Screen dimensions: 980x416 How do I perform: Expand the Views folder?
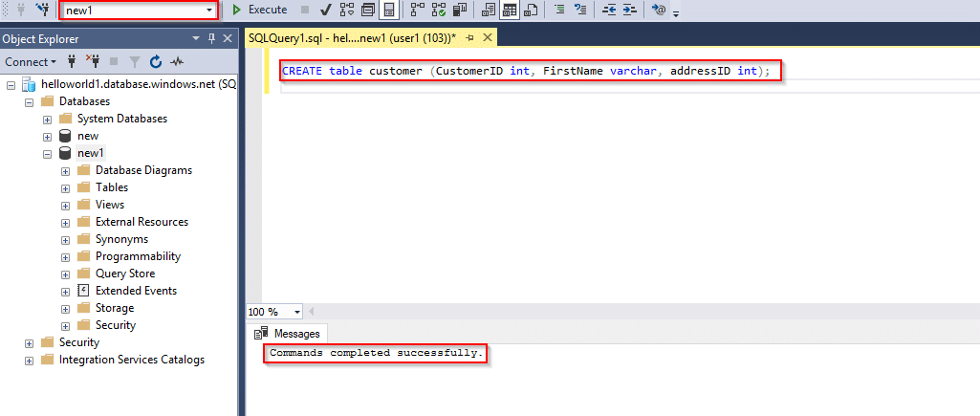tap(65, 206)
